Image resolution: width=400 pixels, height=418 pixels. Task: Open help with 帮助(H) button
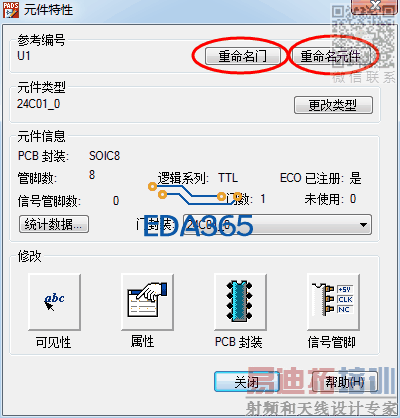click(344, 382)
